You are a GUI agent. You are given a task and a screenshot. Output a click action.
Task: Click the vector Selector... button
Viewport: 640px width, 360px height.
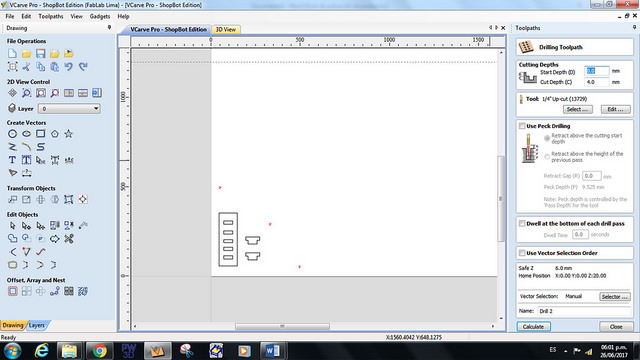615,297
